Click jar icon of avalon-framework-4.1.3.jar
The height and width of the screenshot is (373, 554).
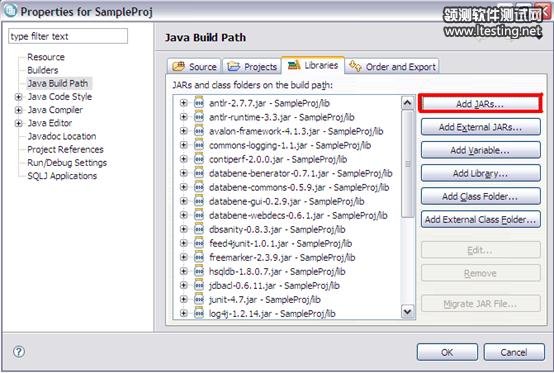[199, 131]
